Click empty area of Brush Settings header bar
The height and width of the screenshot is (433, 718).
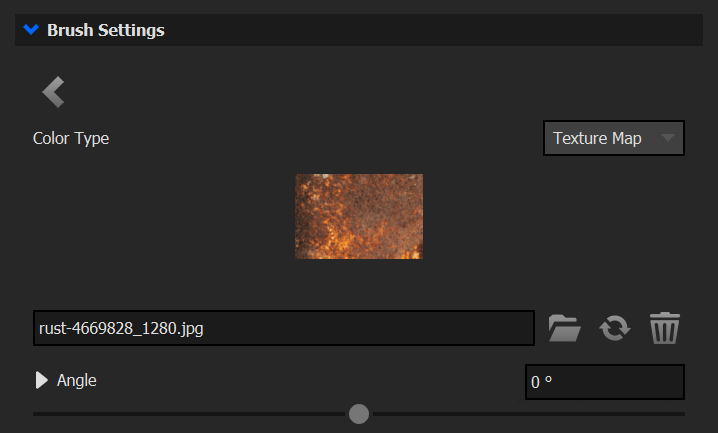430,30
